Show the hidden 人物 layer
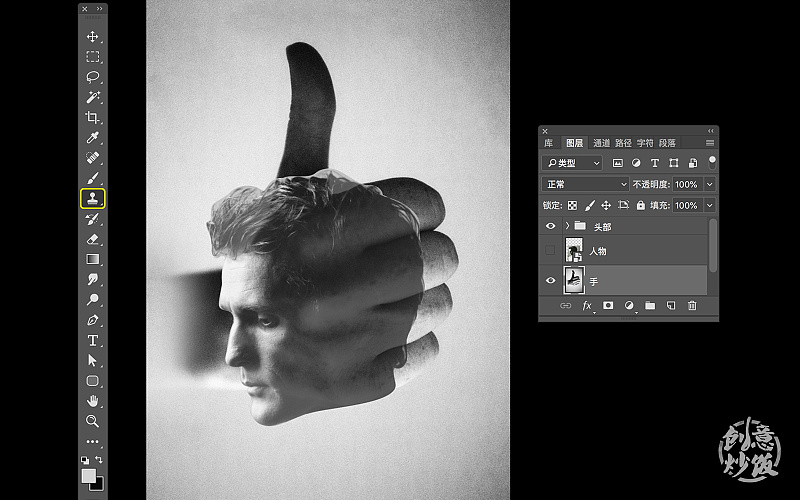 (550, 251)
